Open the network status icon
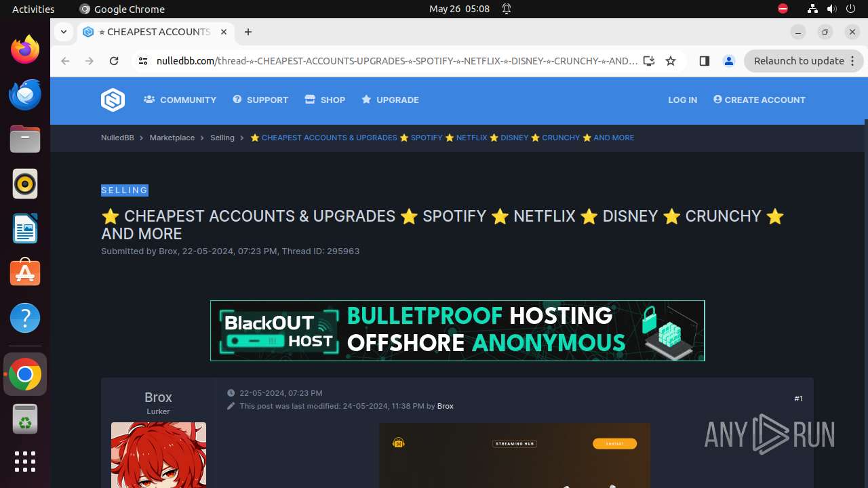The height and width of the screenshot is (488, 868). tap(812, 9)
